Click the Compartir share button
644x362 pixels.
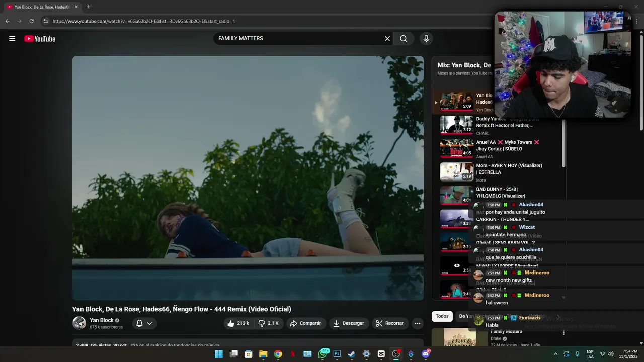tap(306, 323)
